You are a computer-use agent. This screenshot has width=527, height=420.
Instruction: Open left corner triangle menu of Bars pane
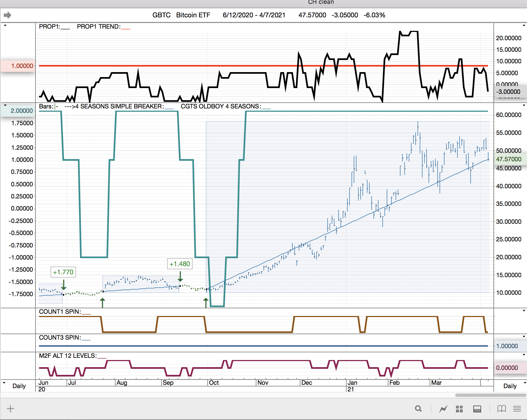point(5,105)
